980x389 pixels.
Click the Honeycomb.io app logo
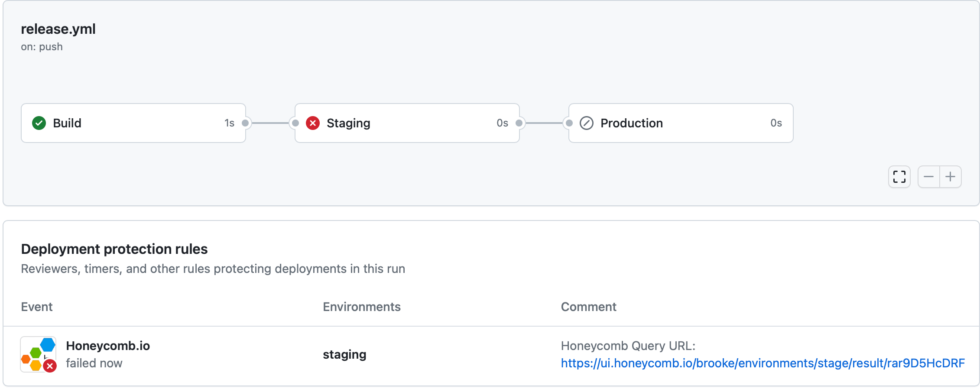(39, 354)
